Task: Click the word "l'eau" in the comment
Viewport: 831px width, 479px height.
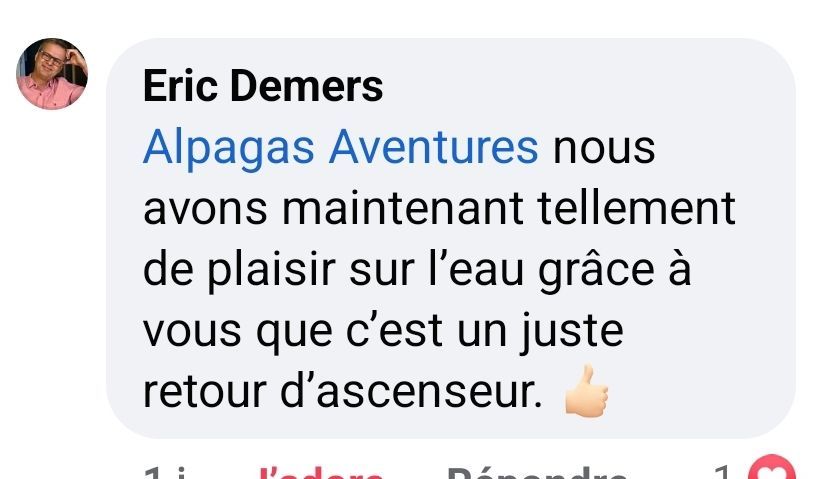Action: tap(475, 269)
